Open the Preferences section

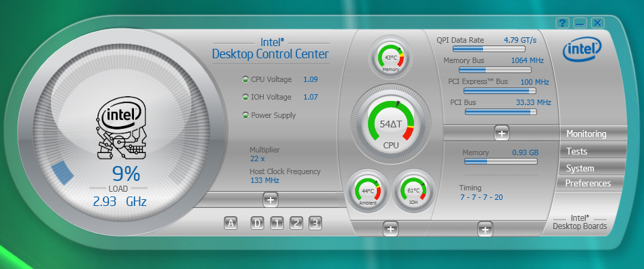click(x=588, y=183)
